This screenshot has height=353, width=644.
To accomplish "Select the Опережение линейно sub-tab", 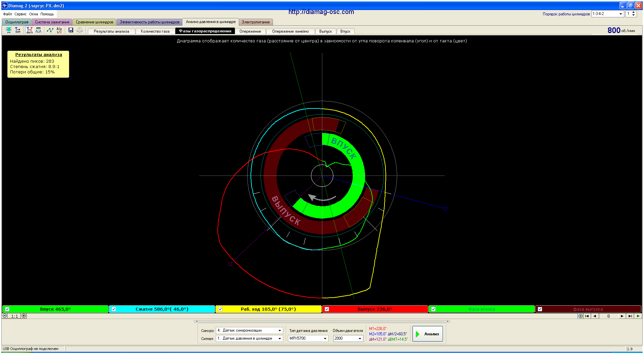I will click(x=290, y=31).
